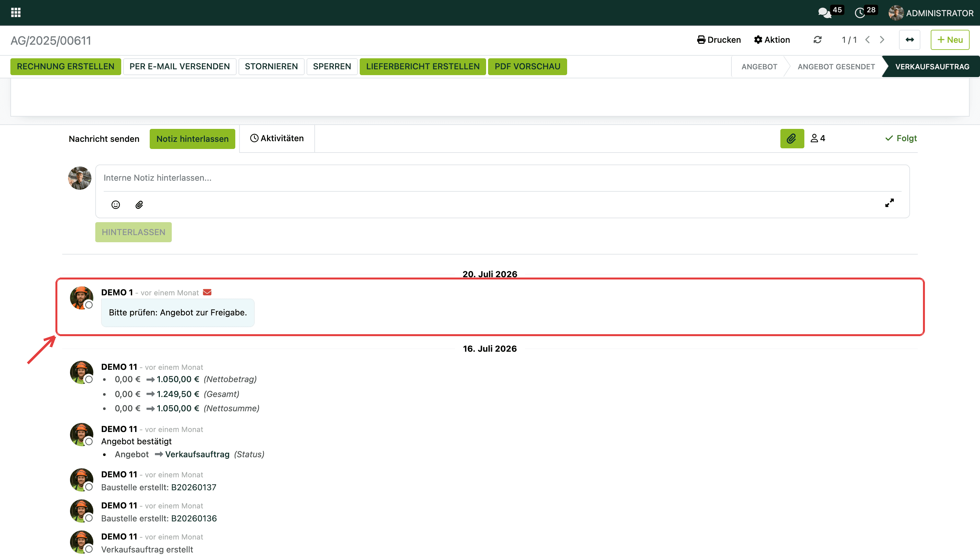Open the apps grid menu

tap(16, 13)
